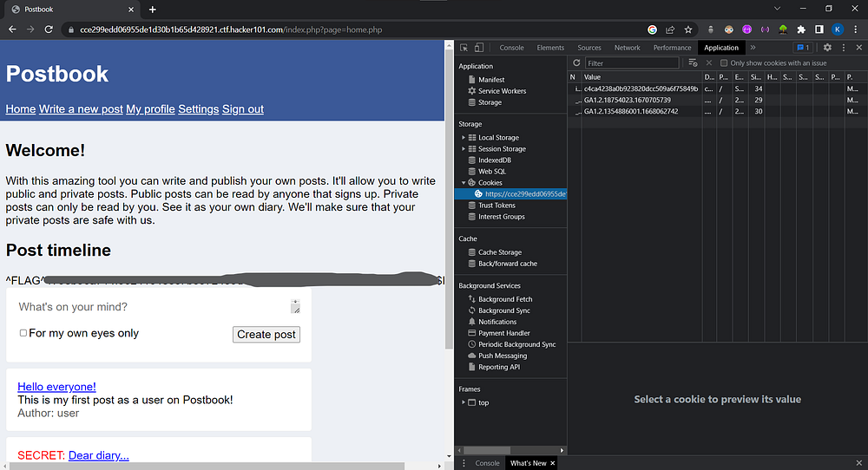Activate the inspect element picker icon
868x470 pixels.
pos(464,48)
